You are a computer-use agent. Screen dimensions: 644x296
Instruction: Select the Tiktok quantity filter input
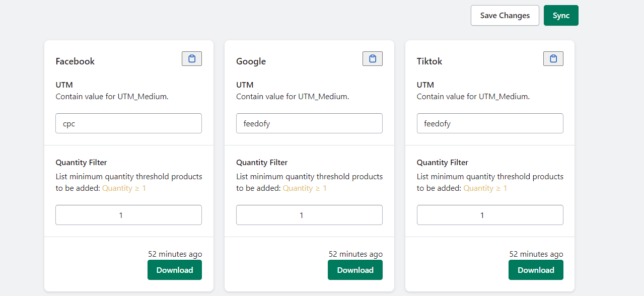click(490, 215)
